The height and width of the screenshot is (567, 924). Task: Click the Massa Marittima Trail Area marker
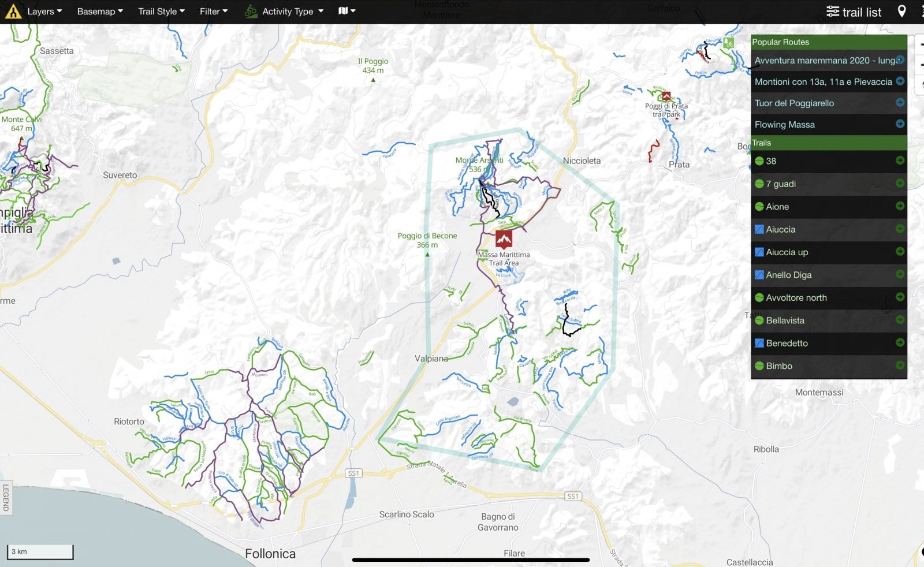(504, 239)
